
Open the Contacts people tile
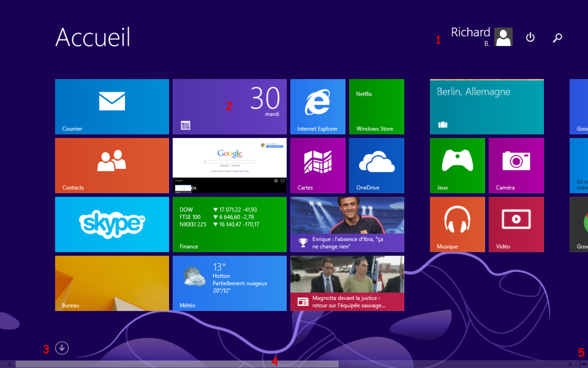[x=112, y=165]
